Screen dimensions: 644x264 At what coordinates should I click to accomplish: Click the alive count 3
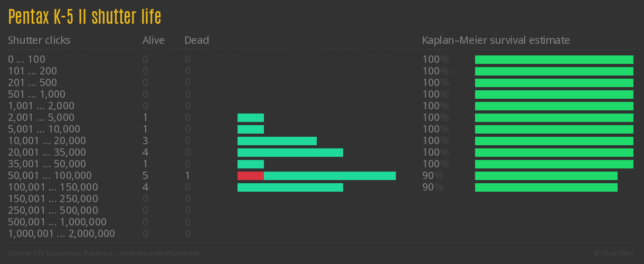[x=145, y=141]
